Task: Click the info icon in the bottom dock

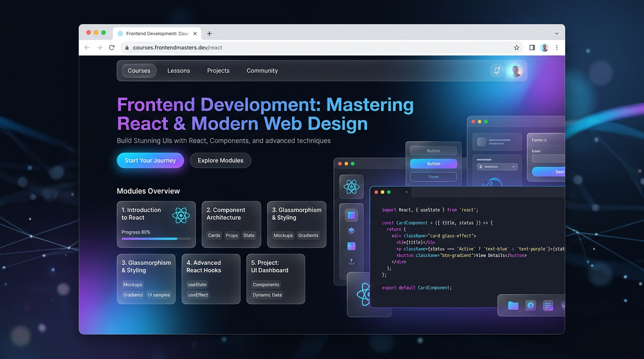Action: [x=530, y=305]
